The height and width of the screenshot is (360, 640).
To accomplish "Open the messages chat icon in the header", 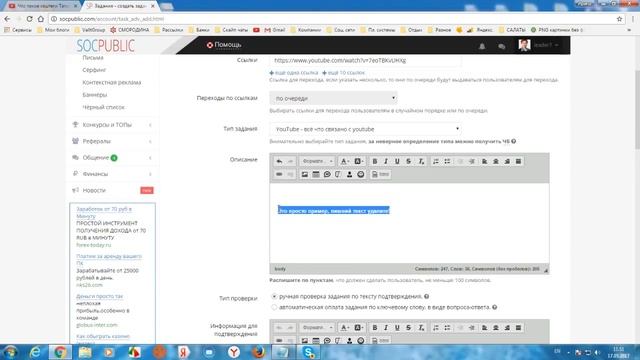I will coord(502,47).
